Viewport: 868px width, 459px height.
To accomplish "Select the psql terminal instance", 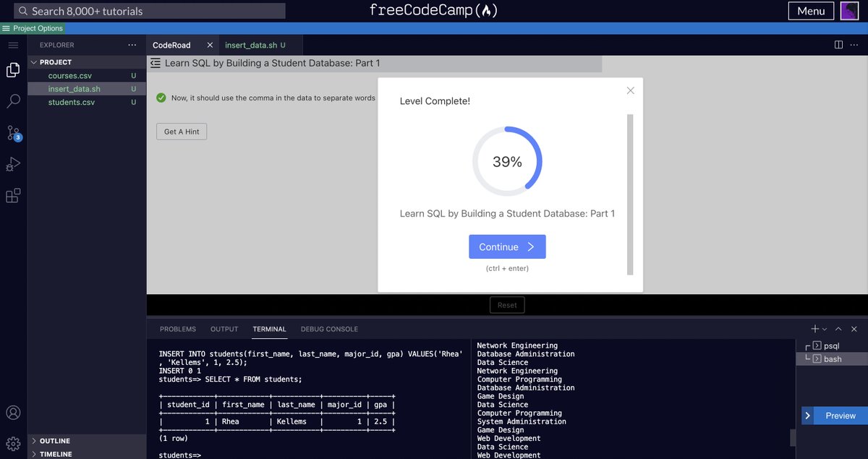I will pyautogui.click(x=832, y=346).
